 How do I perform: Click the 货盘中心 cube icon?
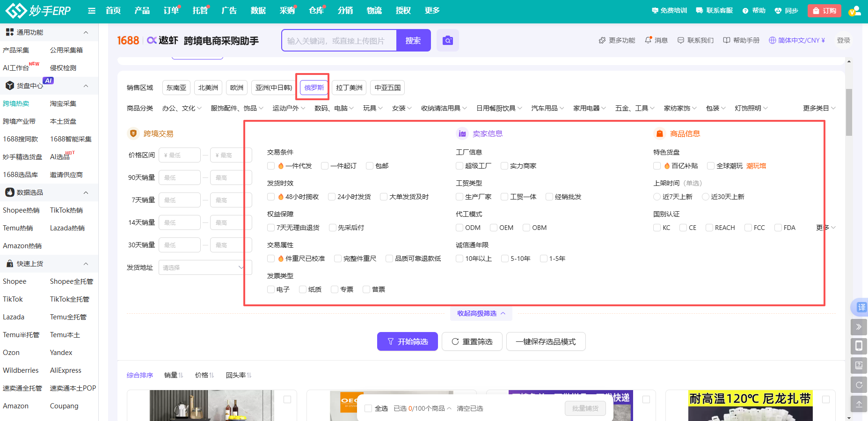9,86
